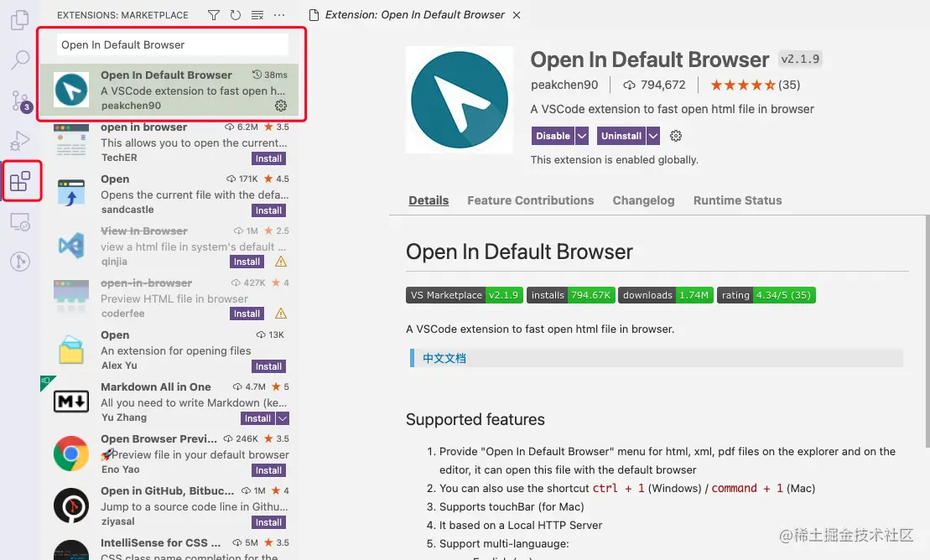Install open in browser by TechER
This screenshot has width=930, height=560.
pos(268,158)
